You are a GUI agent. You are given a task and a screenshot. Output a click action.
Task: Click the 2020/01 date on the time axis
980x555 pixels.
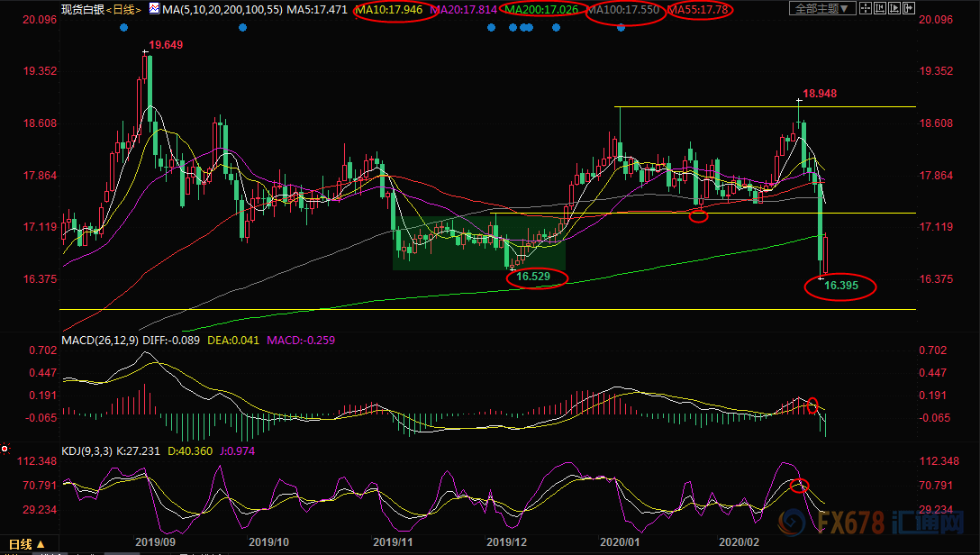click(622, 542)
